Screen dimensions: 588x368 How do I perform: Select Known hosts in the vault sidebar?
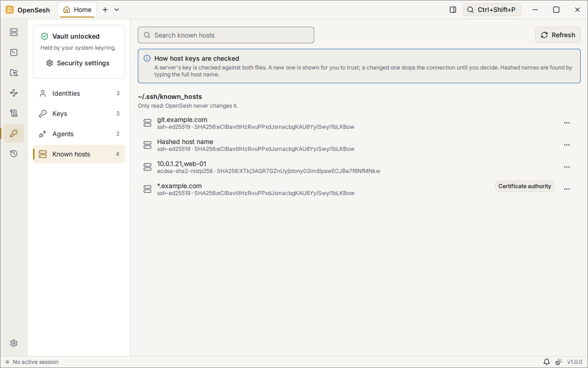(x=79, y=154)
